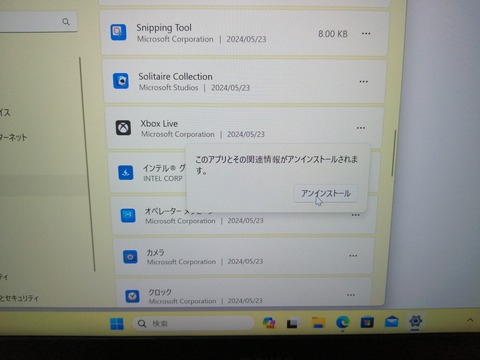Open more options for カメラ
This screenshot has width=480, height=360.
click(x=353, y=256)
